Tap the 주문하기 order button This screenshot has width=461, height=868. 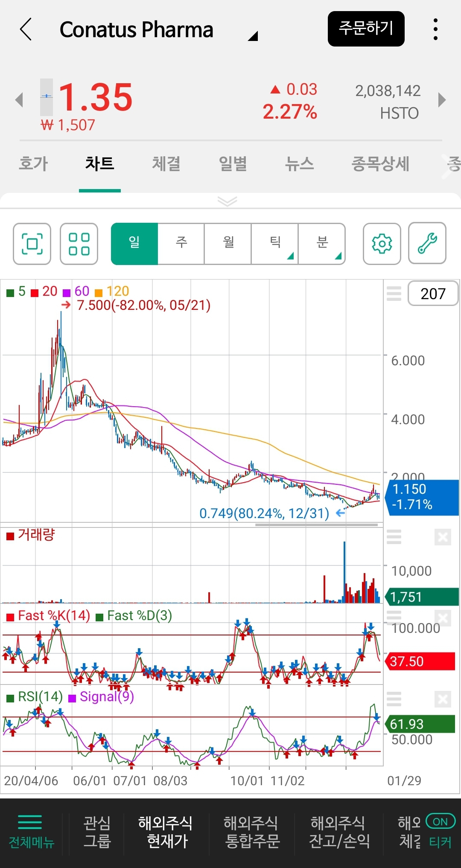366,29
